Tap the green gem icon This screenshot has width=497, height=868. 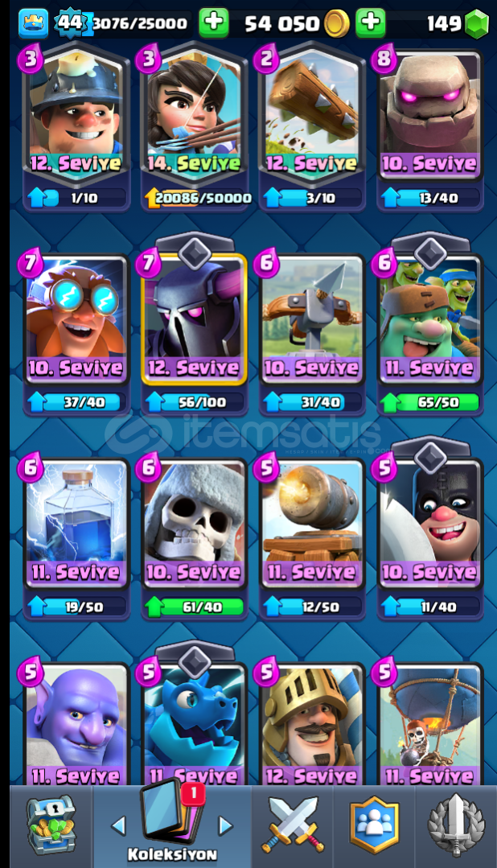(x=477, y=24)
